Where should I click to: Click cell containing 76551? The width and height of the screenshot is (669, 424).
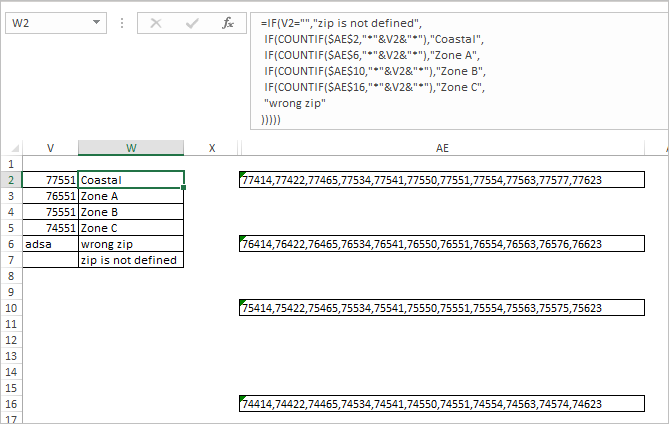pyautogui.click(x=50, y=196)
